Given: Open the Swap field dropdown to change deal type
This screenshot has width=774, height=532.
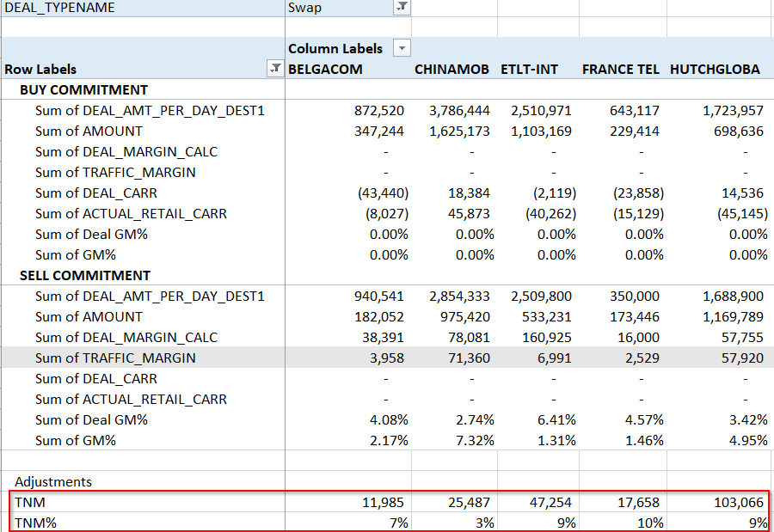Looking at the screenshot, I should [402, 7].
